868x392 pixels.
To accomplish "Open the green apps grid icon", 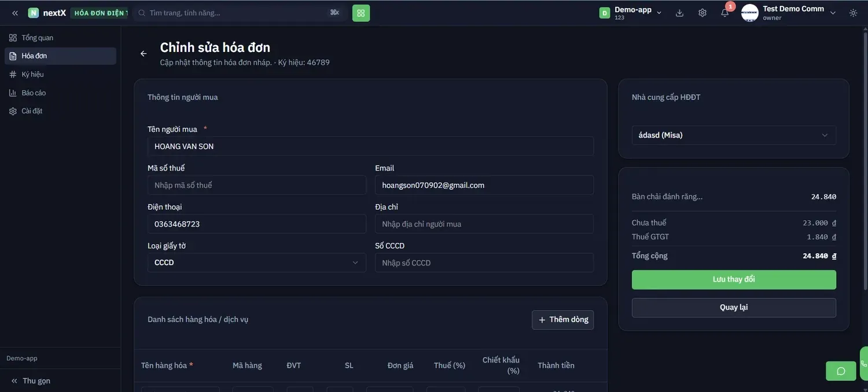I will coord(361,13).
